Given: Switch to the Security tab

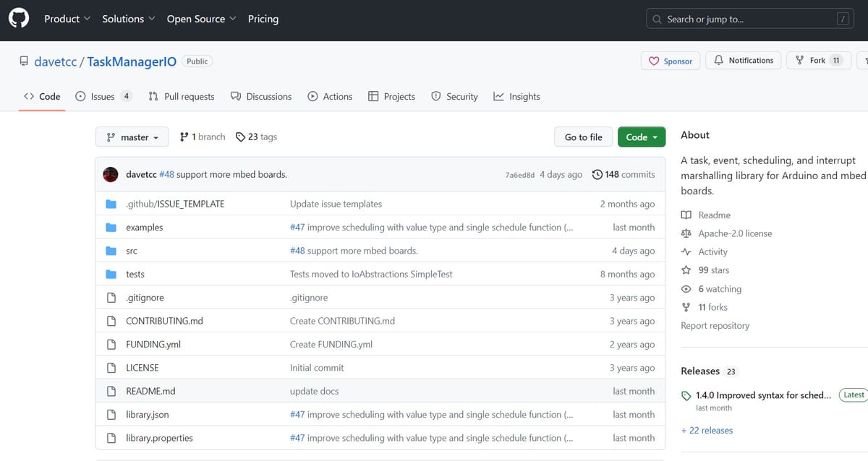Looking at the screenshot, I should (x=454, y=96).
